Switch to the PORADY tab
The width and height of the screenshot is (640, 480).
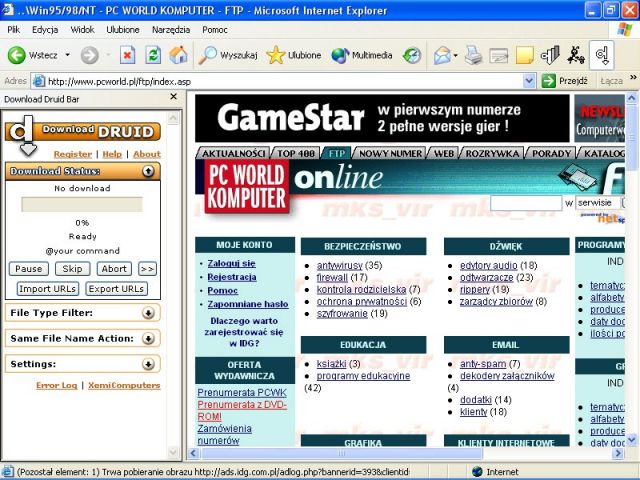coord(551,153)
